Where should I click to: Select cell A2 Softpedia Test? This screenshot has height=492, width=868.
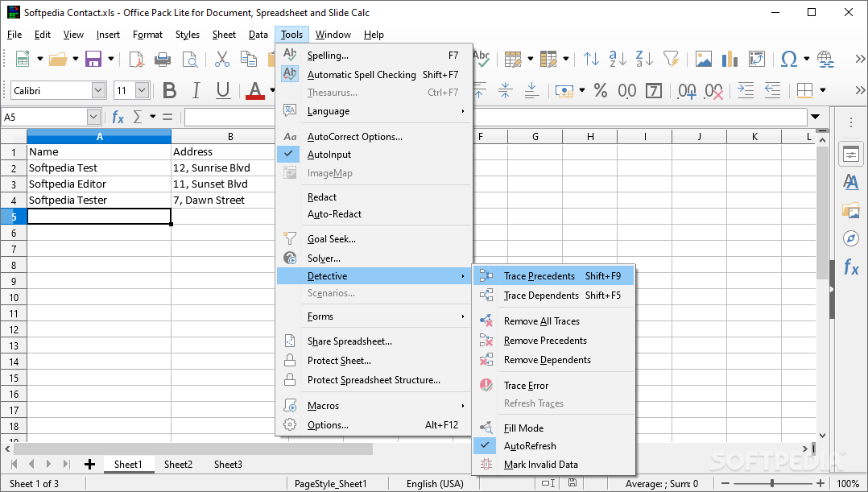tap(99, 167)
